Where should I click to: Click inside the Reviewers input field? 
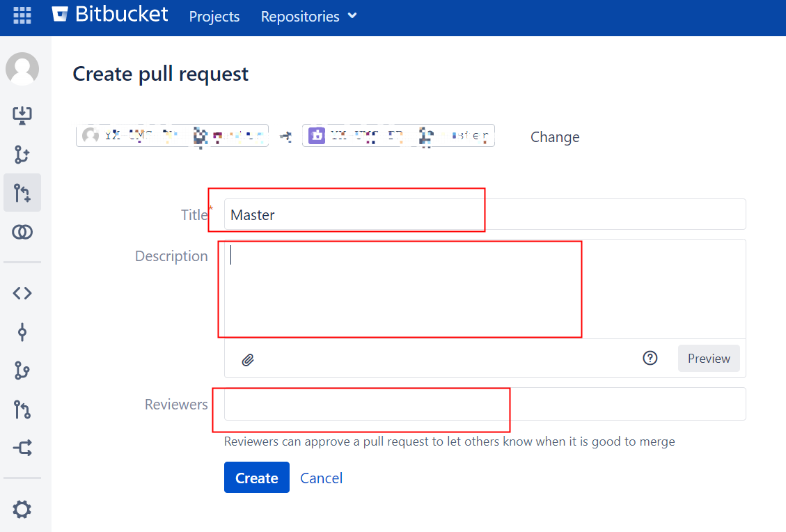pyautogui.click(x=362, y=404)
